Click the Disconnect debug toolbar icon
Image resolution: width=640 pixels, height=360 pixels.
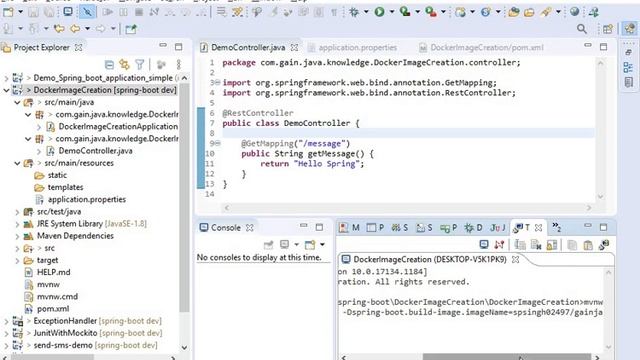(154, 12)
